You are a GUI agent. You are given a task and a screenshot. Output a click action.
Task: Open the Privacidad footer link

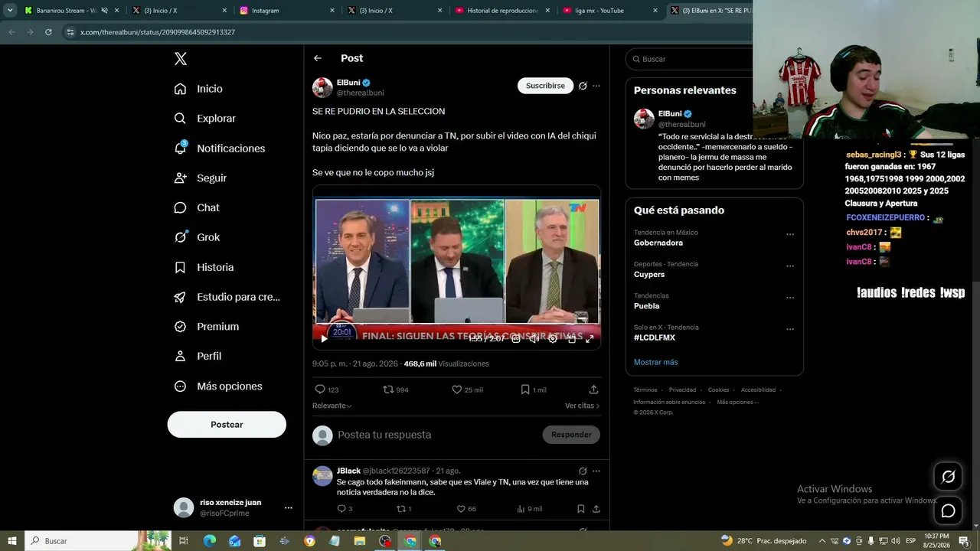[x=682, y=390]
